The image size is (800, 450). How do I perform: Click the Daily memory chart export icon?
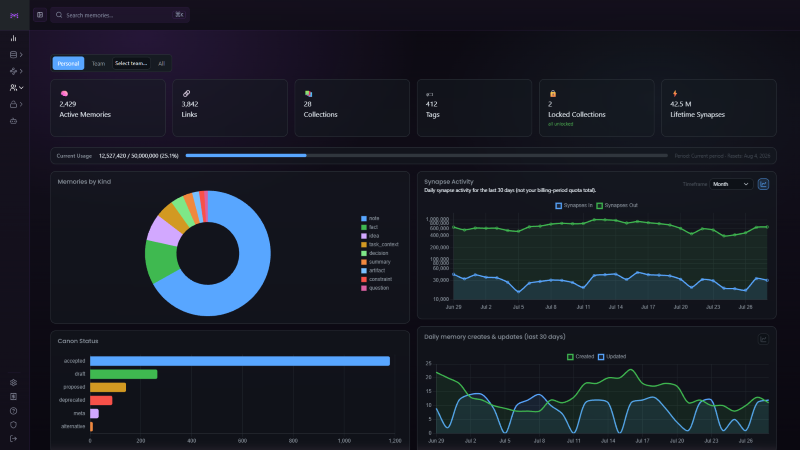pos(763,339)
